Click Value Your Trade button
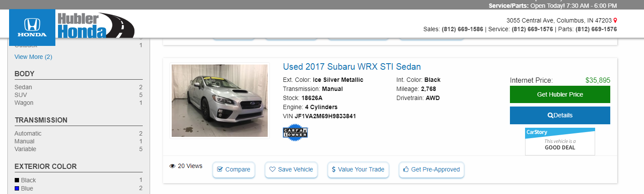Image resolution: width=644 pixels, height=194 pixels. [x=358, y=169]
